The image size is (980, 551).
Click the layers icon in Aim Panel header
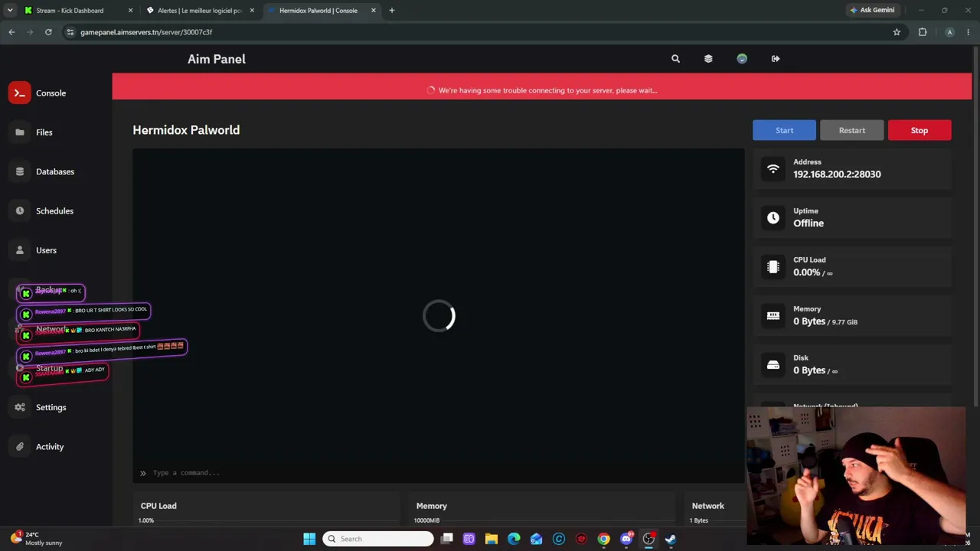(708, 59)
